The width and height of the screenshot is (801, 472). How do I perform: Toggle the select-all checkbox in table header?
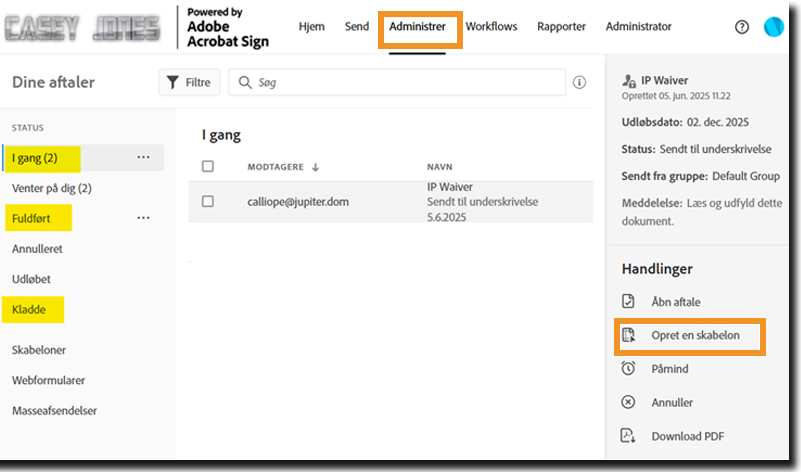(x=208, y=166)
